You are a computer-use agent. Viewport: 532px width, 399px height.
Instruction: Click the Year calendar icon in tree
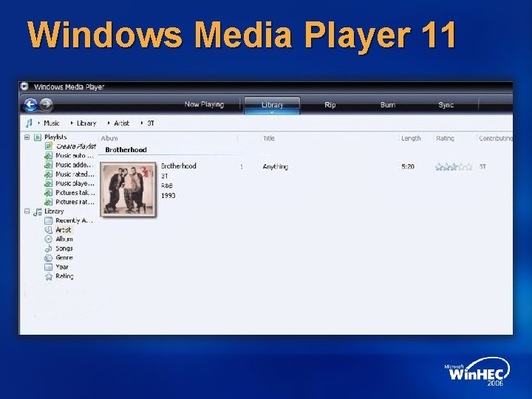click(49, 267)
